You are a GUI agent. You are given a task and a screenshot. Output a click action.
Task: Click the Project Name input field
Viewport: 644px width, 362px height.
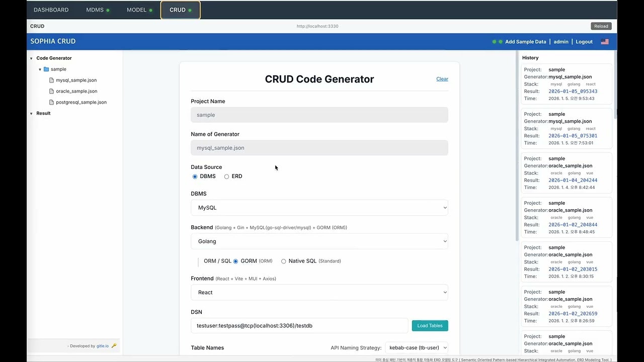tap(319, 115)
